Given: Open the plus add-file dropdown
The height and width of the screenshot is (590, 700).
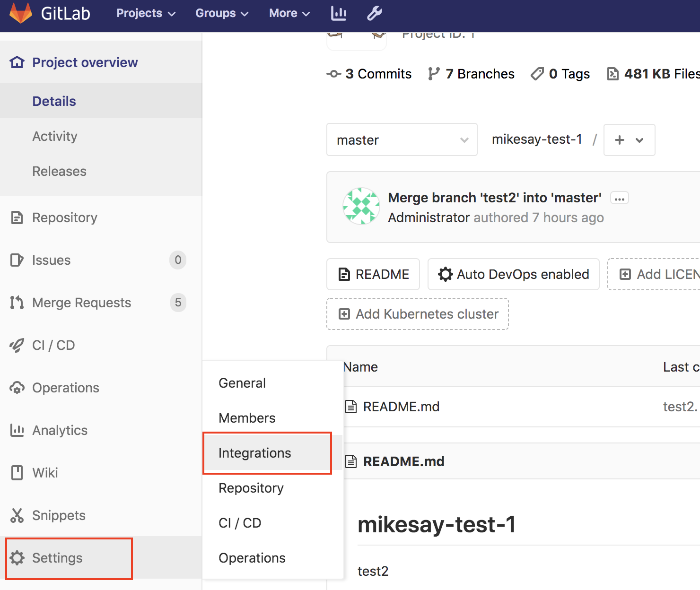Looking at the screenshot, I should (629, 140).
